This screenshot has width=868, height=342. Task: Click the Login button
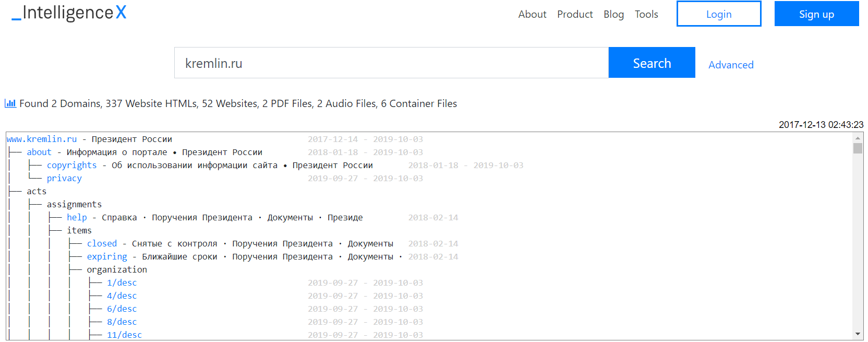coord(718,14)
